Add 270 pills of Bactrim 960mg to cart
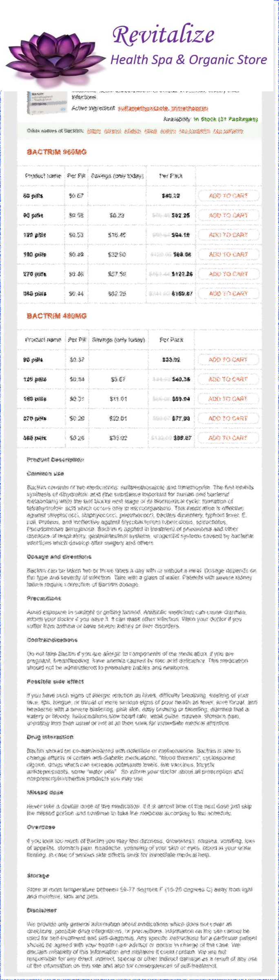This screenshot has width=279, height=980. [228, 274]
